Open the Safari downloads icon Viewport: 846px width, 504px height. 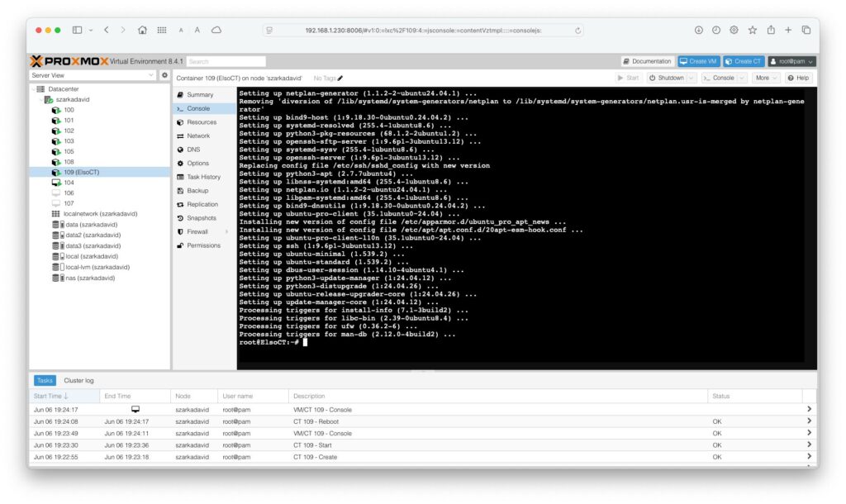point(699,31)
